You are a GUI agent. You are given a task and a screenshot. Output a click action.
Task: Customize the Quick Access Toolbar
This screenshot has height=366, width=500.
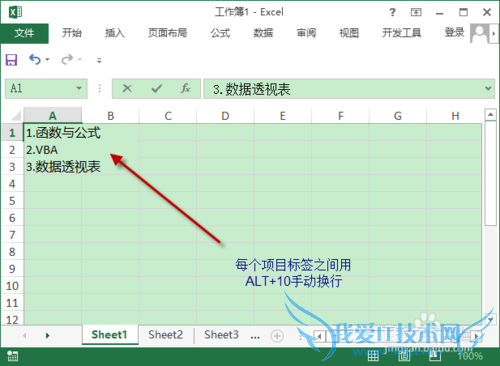coord(99,60)
